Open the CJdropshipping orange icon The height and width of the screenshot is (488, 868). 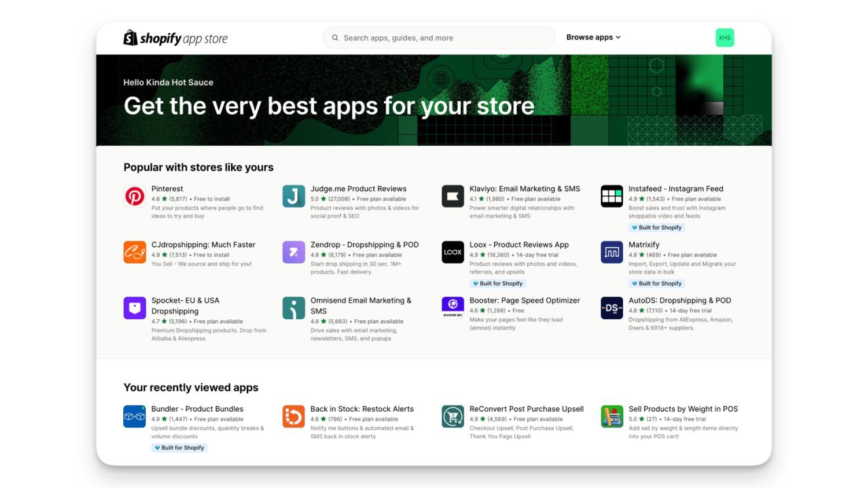point(134,252)
